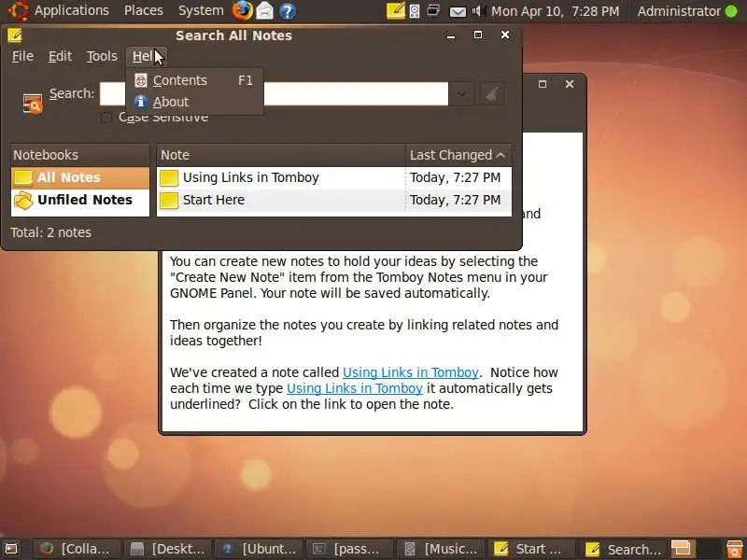Switch to the [Music... taskbar window
This screenshot has height=560, width=747.
[x=439, y=549]
